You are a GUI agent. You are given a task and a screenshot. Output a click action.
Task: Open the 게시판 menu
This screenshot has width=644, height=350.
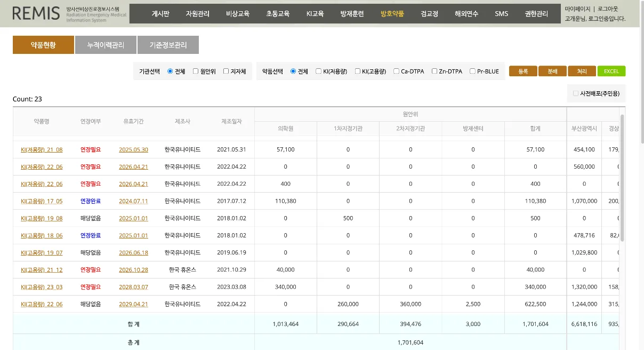coord(160,14)
